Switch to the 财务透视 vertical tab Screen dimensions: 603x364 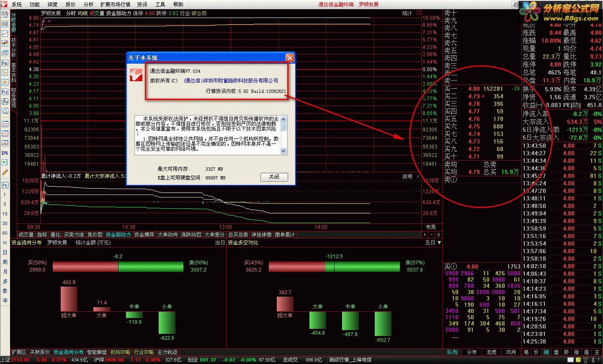click(x=13, y=97)
